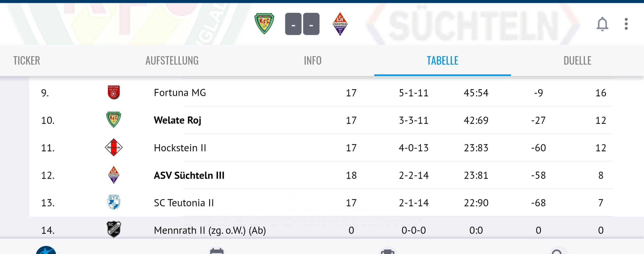Open Welate Roj team from table

click(x=177, y=120)
